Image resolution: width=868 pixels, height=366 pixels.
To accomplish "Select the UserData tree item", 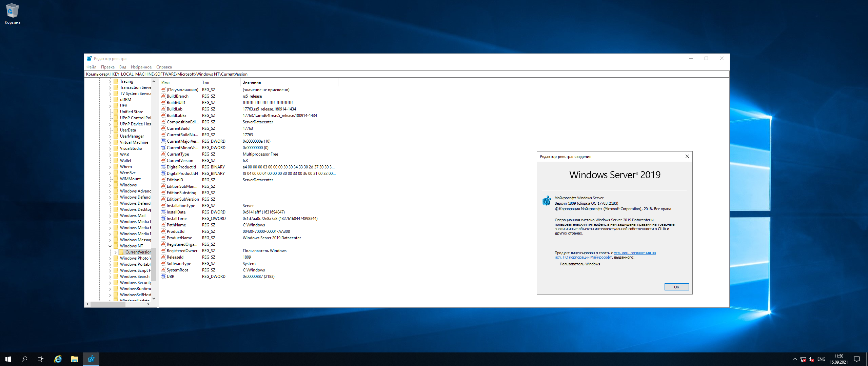I will (x=128, y=130).
